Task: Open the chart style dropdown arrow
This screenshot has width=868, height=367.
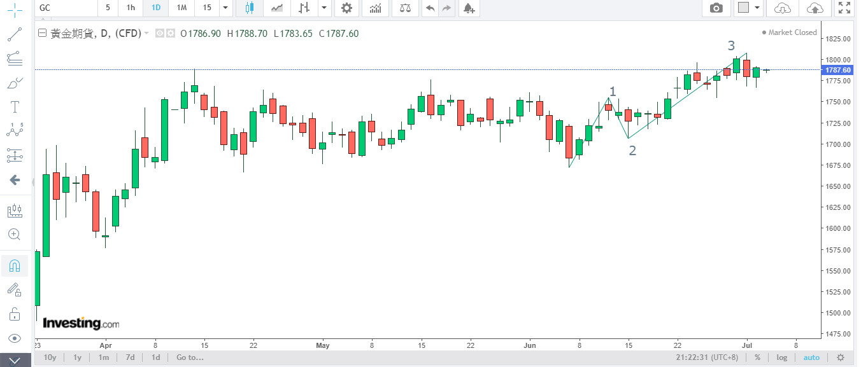Action: pyautogui.click(x=324, y=8)
